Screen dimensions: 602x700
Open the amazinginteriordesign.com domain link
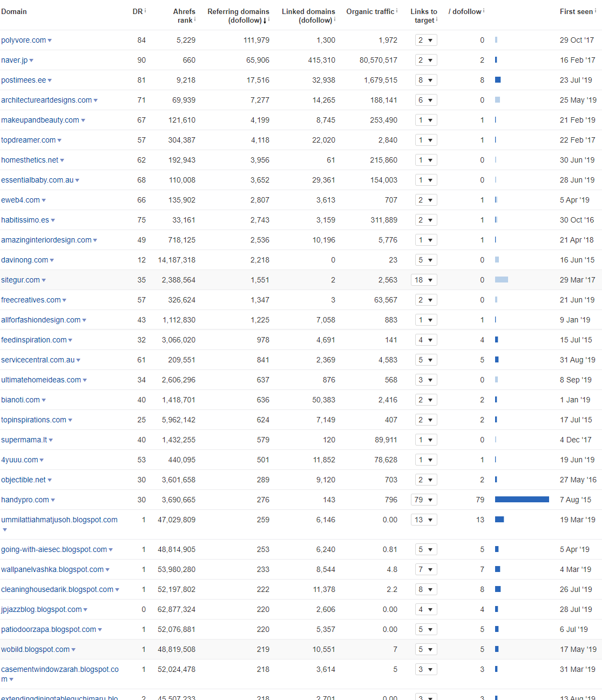pyautogui.click(x=46, y=240)
